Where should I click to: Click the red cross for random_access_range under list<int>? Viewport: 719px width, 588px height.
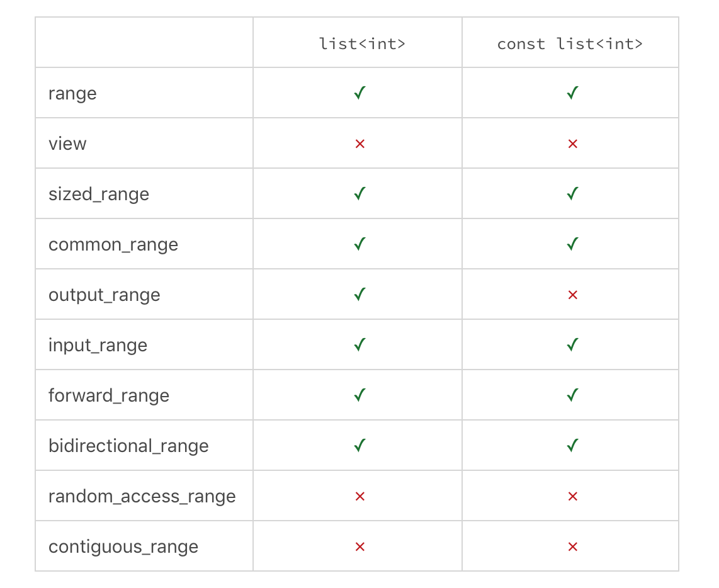pos(360,496)
